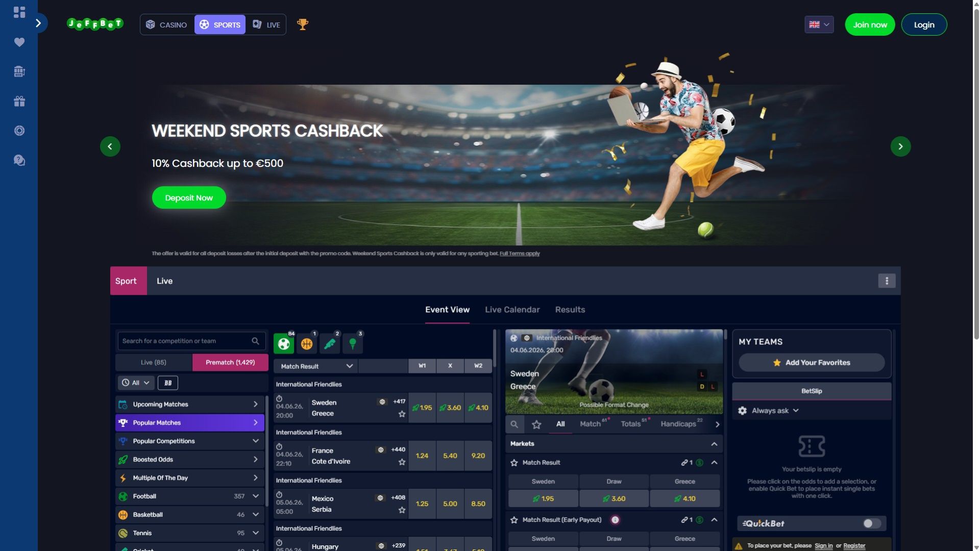Image resolution: width=980 pixels, height=551 pixels.
Task: Select the basketball sport filter icon
Action: coord(307,343)
